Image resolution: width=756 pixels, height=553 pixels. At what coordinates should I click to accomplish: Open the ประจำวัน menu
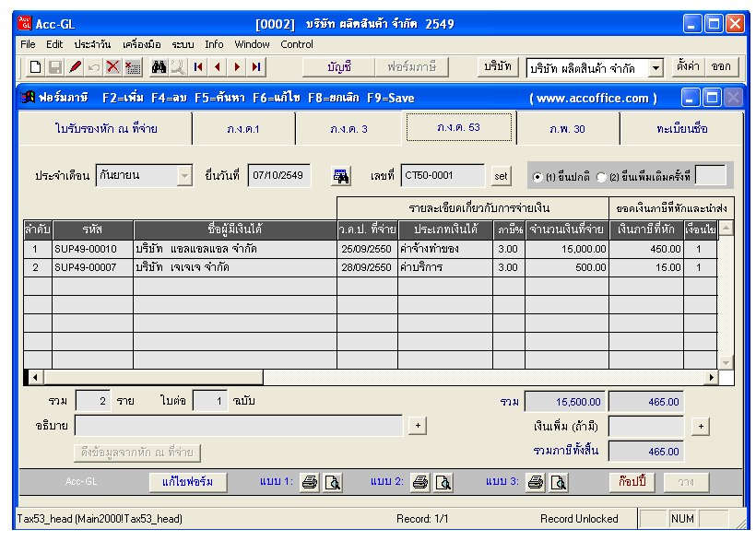tap(92, 44)
